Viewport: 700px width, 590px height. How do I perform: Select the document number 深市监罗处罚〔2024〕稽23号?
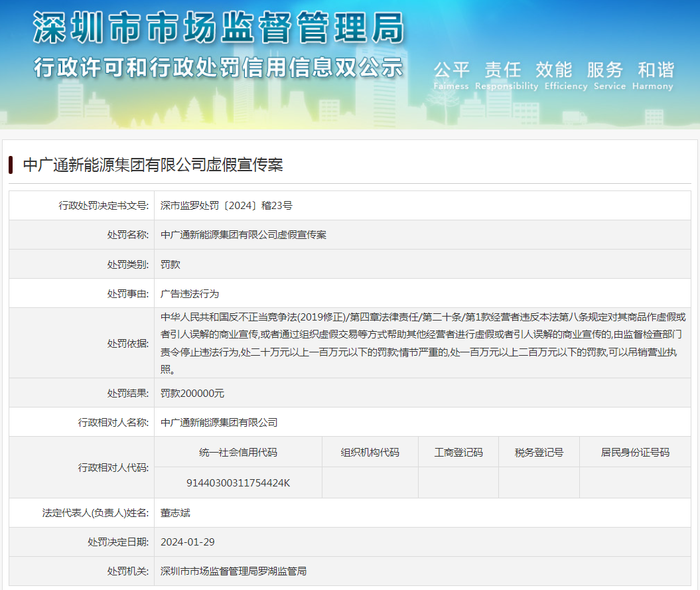point(226,206)
